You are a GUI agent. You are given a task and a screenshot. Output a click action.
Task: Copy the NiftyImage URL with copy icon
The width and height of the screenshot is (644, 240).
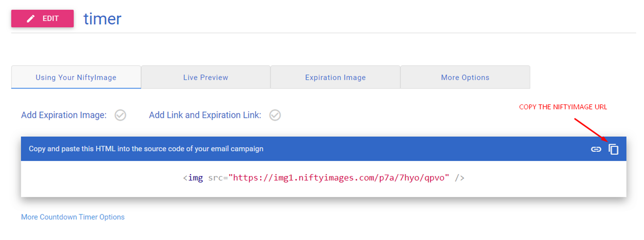pos(613,149)
